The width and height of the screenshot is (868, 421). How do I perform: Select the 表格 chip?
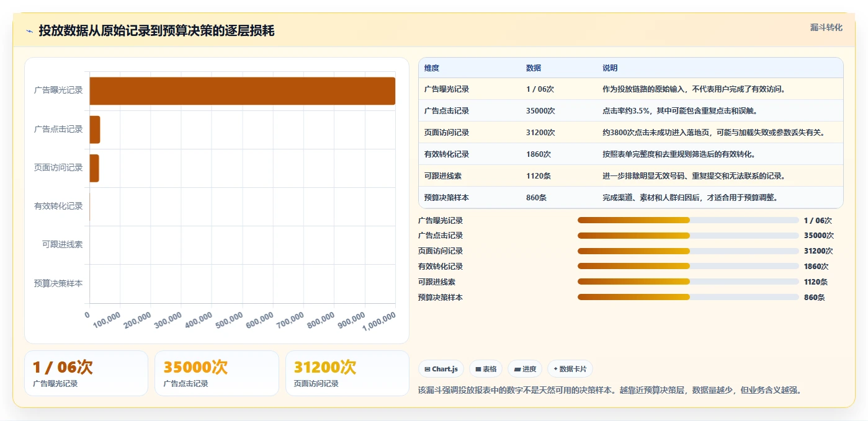pos(486,369)
